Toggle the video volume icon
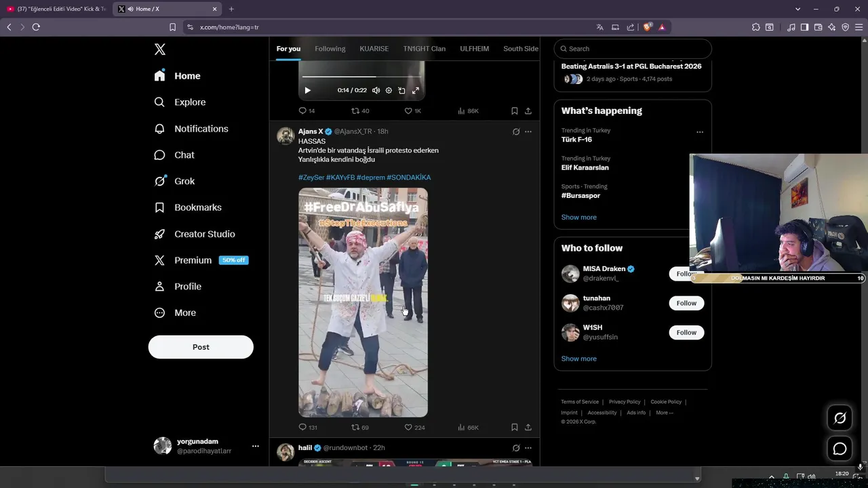Screen dimensions: 868x488 coord(376,90)
